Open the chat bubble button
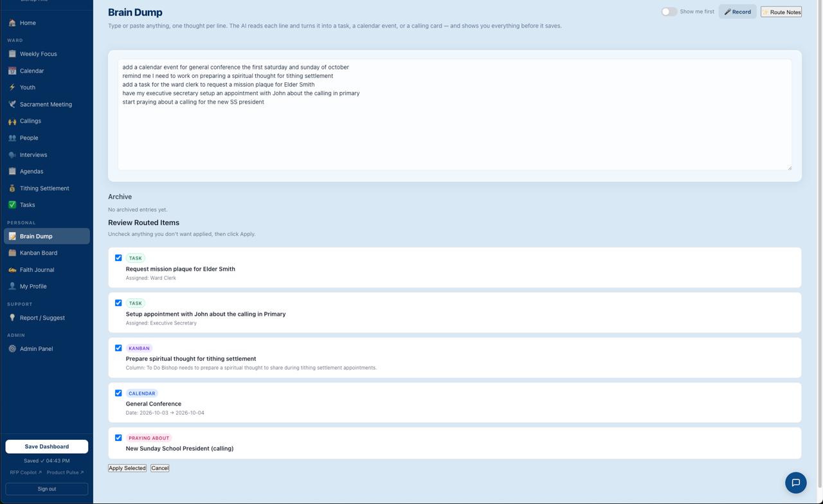The height and width of the screenshot is (504, 823). pos(796,483)
